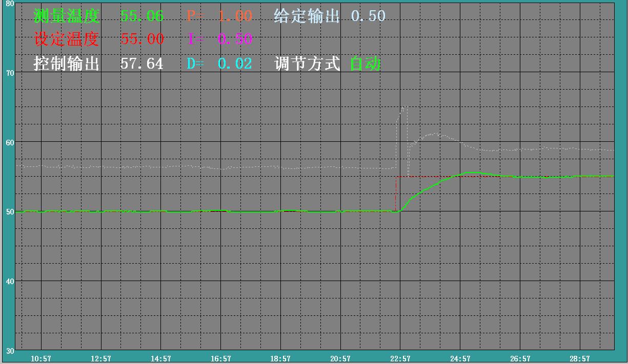Click the 18:57 time axis label
628x364 pixels.
point(280,359)
